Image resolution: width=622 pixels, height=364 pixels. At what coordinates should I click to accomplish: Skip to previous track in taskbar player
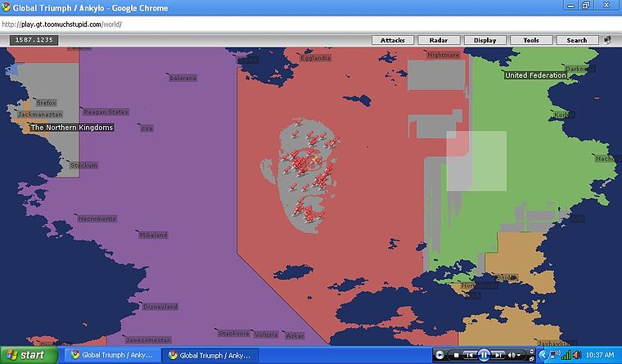click(x=470, y=355)
